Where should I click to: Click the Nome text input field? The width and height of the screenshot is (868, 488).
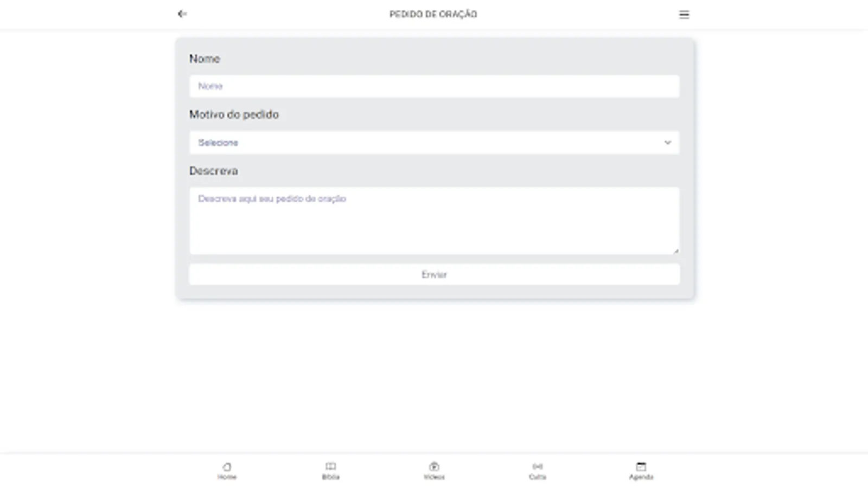[434, 86]
